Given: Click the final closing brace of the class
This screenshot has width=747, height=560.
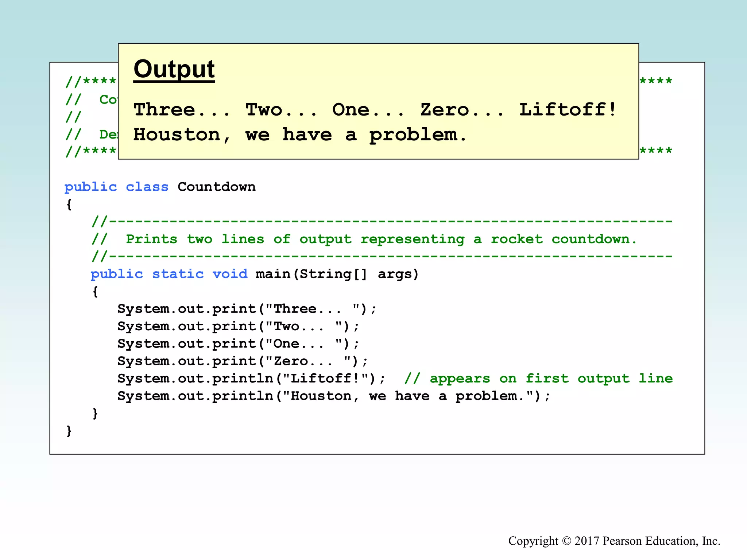Looking at the screenshot, I should [69, 431].
